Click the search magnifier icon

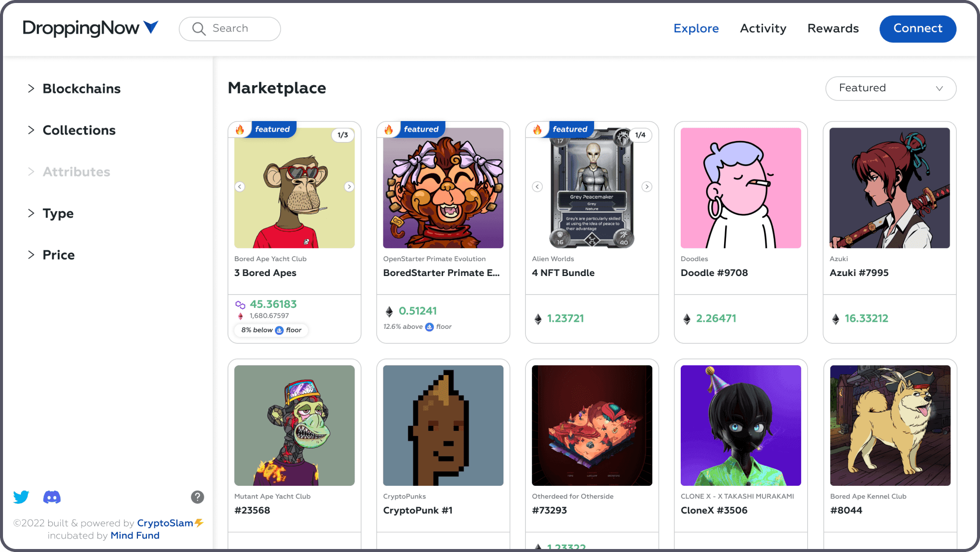pyautogui.click(x=199, y=29)
